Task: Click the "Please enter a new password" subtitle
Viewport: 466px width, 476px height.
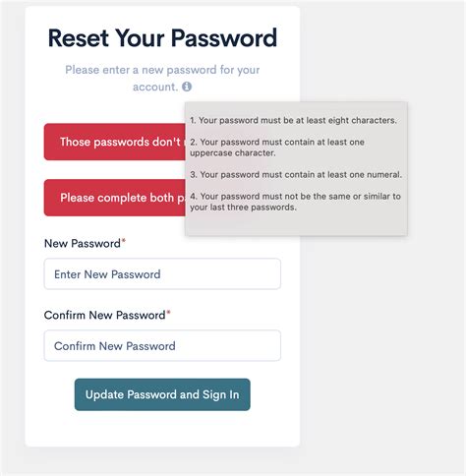Action: coord(162,78)
